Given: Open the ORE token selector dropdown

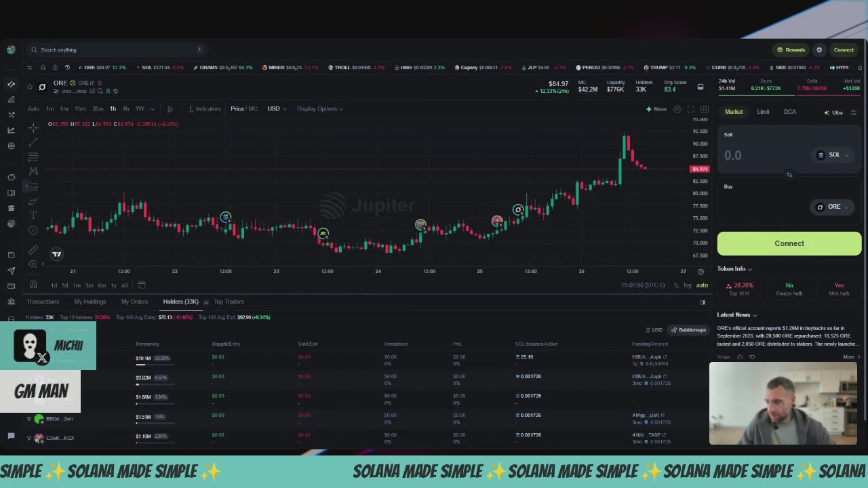Looking at the screenshot, I should pyautogui.click(x=833, y=207).
